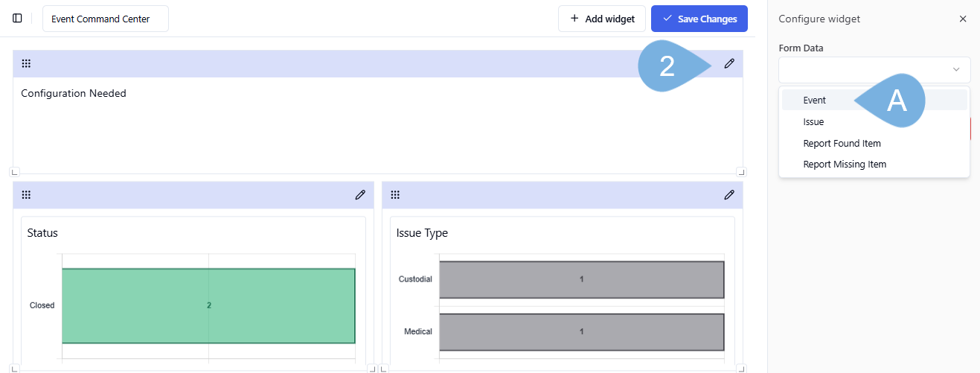The width and height of the screenshot is (980, 373).
Task: Grab the drag handle of Status widget
Action: (26, 195)
